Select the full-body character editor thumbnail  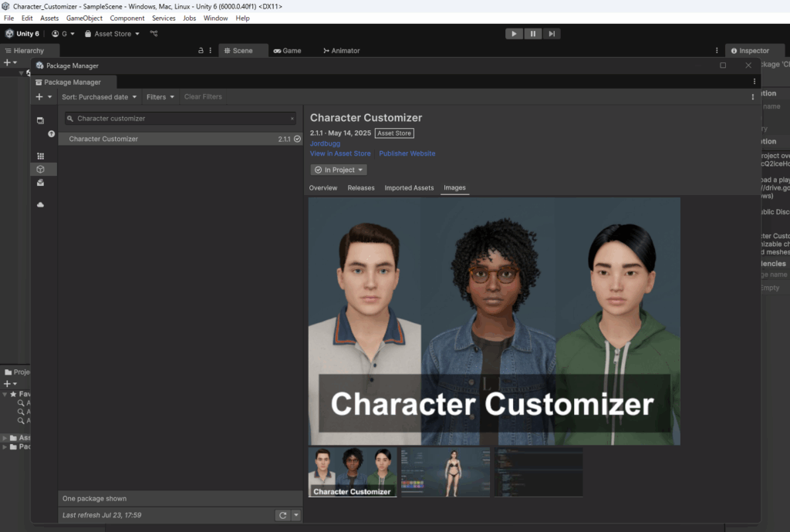pos(445,472)
